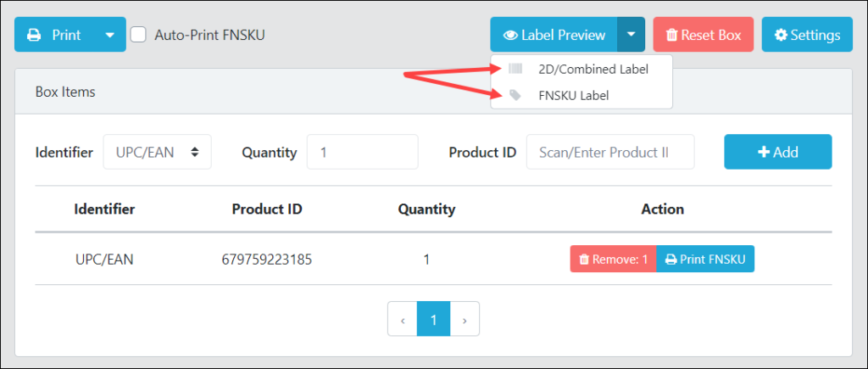Click the barcode icon beside 2D/Combined Label
This screenshot has width=868, height=369.
pos(515,69)
